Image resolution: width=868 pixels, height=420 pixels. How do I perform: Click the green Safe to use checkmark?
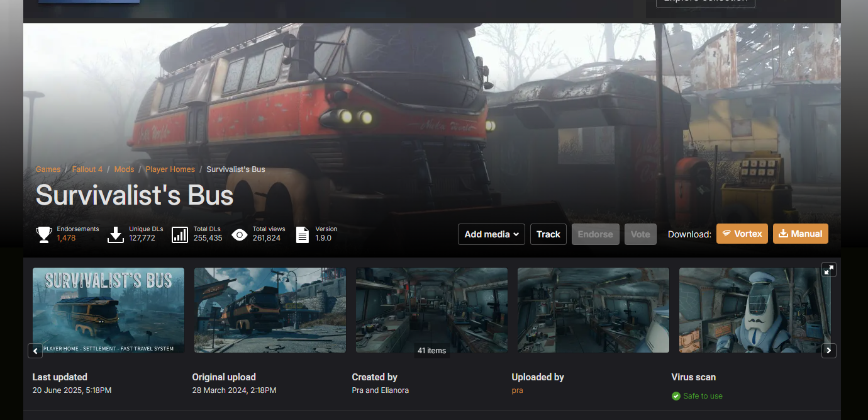pos(676,396)
